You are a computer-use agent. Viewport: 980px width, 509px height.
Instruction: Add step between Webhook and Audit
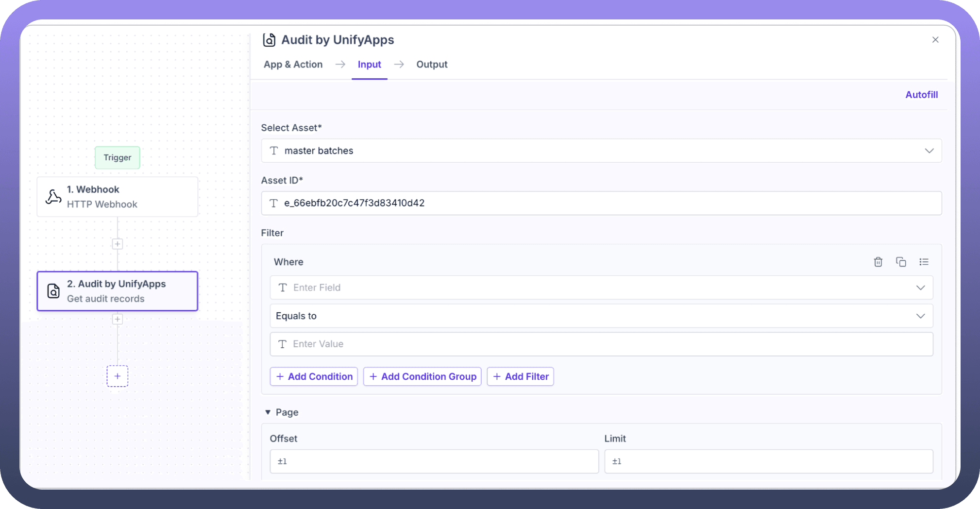(118, 244)
